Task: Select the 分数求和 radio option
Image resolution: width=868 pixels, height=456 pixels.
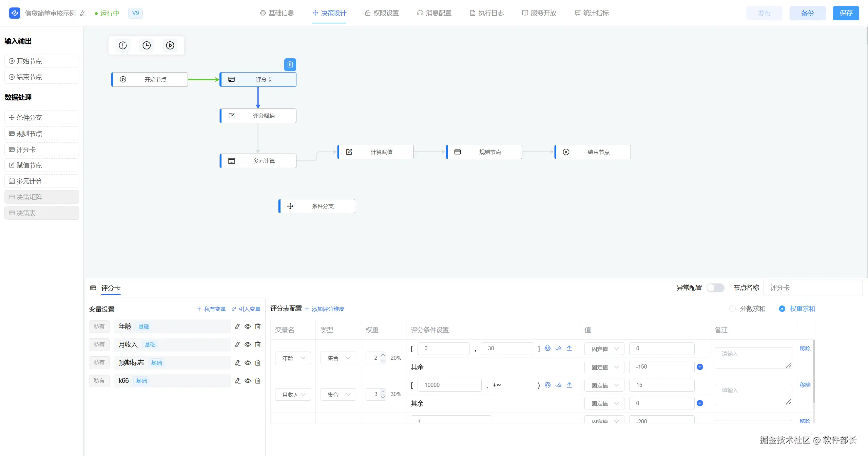Action: point(733,309)
